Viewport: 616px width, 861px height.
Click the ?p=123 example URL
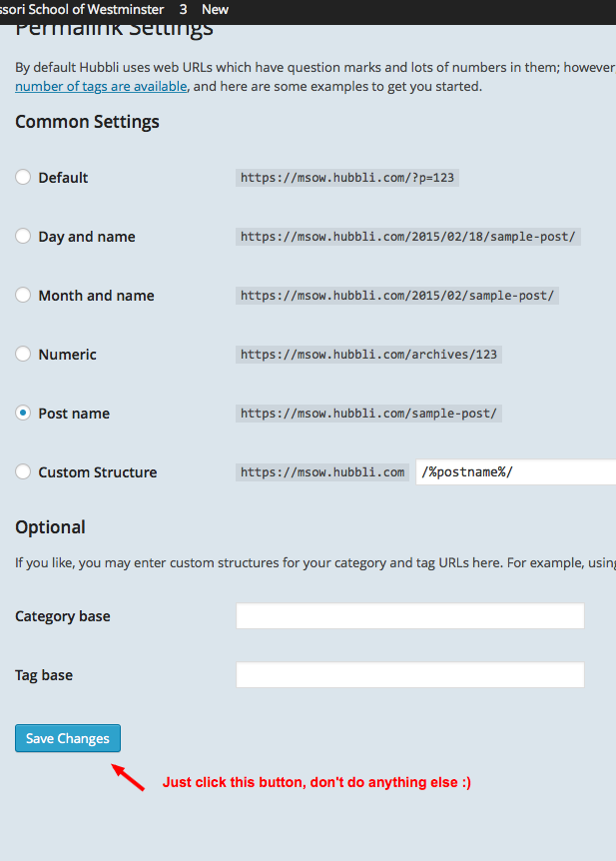(x=348, y=178)
